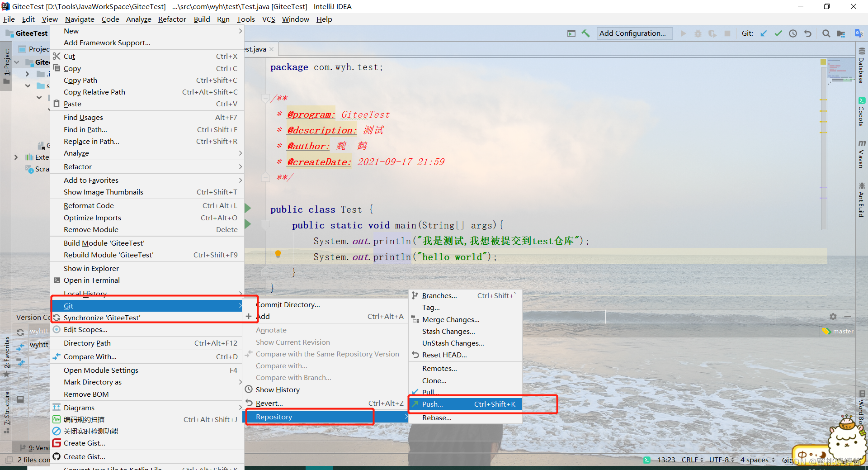The width and height of the screenshot is (868, 470).
Task: Select Commit Directory... in Git submenu
Action: pyautogui.click(x=326, y=304)
